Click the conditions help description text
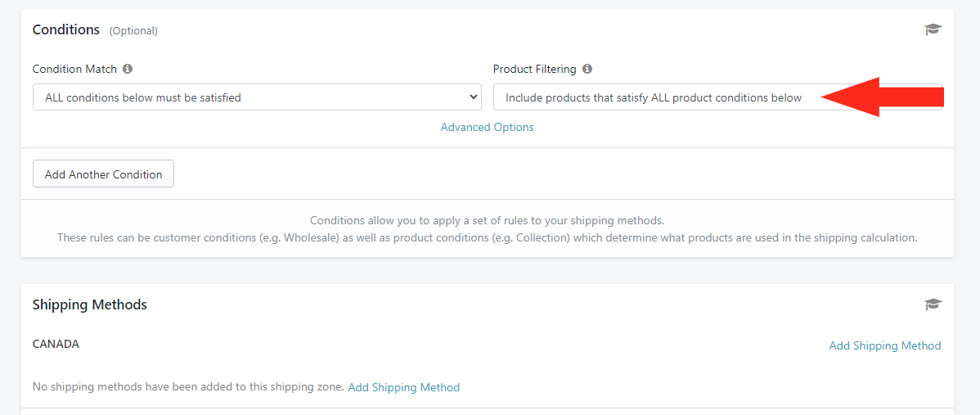The width and height of the screenshot is (980, 415). [487, 229]
